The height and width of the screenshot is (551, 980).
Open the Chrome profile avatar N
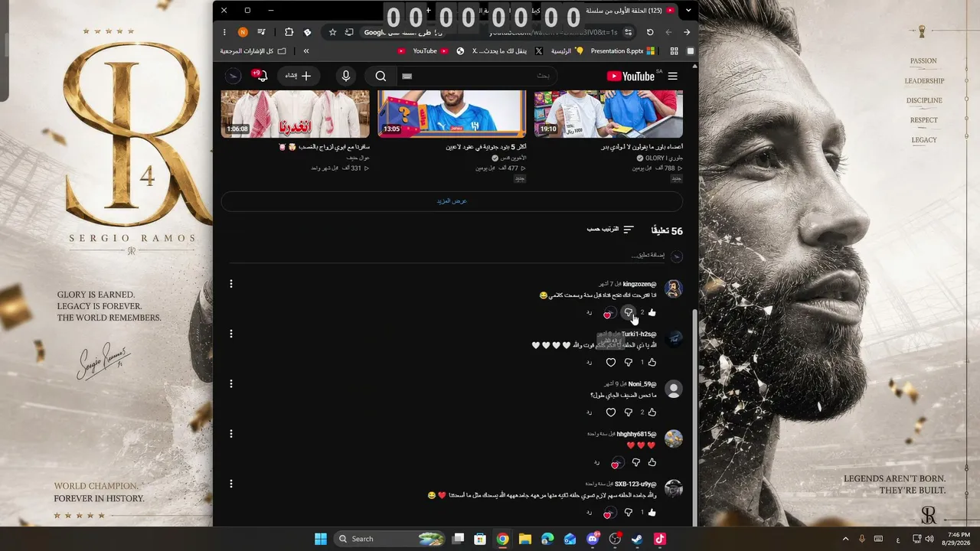pos(243,32)
